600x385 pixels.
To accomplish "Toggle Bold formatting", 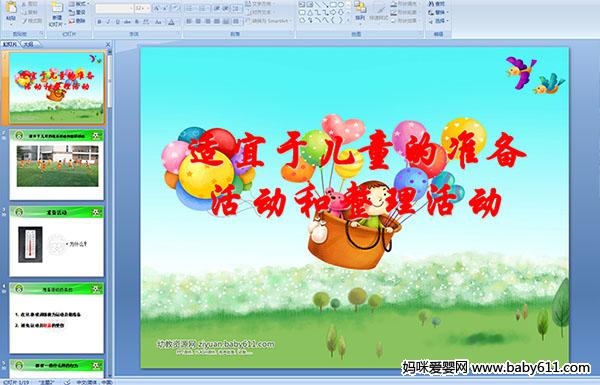I will (x=99, y=22).
